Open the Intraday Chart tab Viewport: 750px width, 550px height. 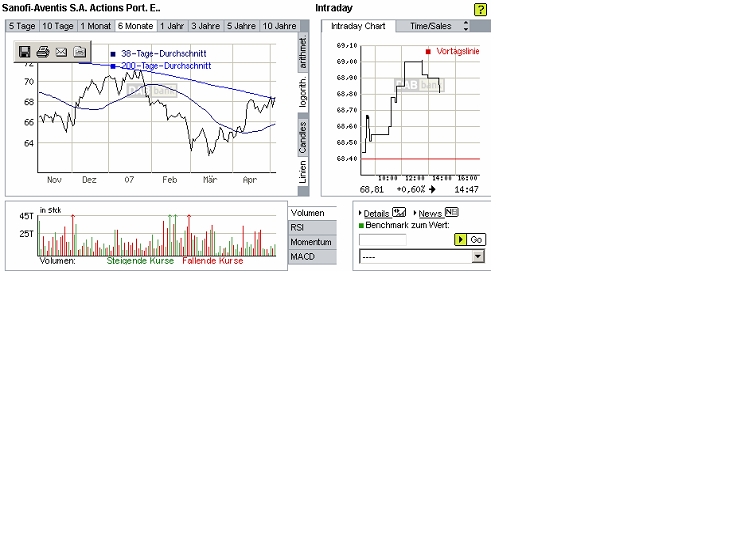[x=358, y=26]
